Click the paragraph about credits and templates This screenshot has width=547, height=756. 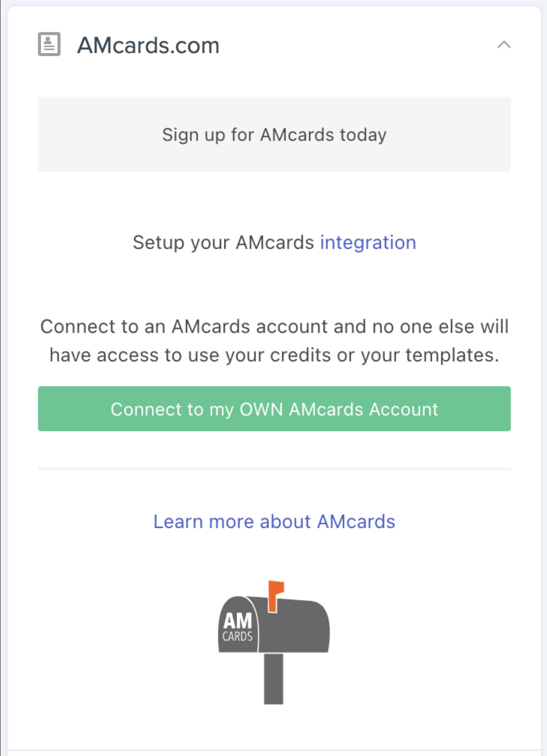(x=274, y=341)
